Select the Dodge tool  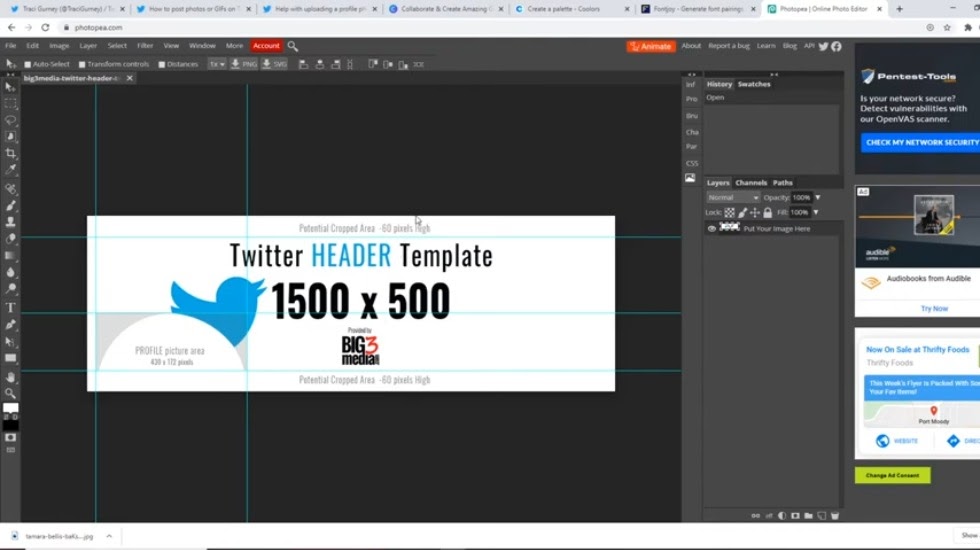coord(10,289)
